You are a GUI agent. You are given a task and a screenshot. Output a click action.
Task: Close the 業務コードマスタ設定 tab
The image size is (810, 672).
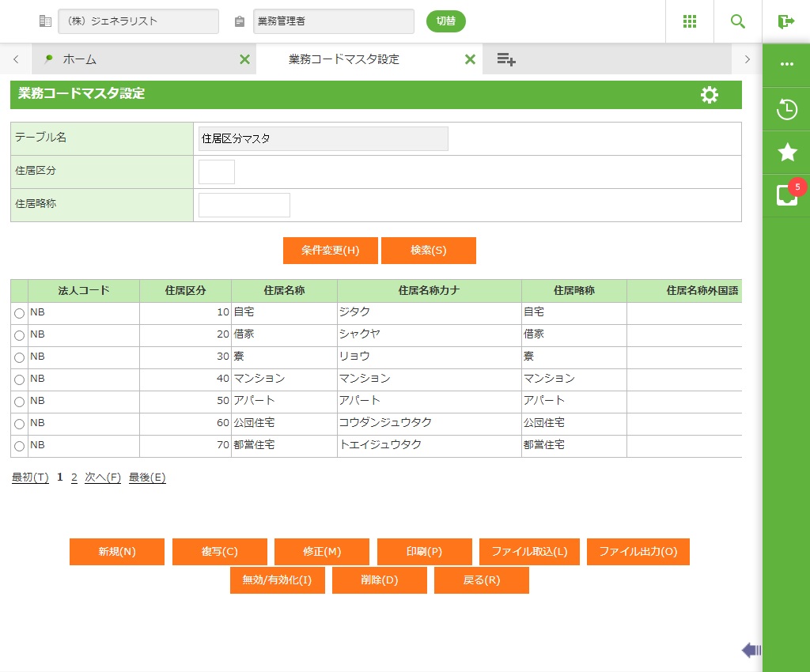(x=470, y=59)
